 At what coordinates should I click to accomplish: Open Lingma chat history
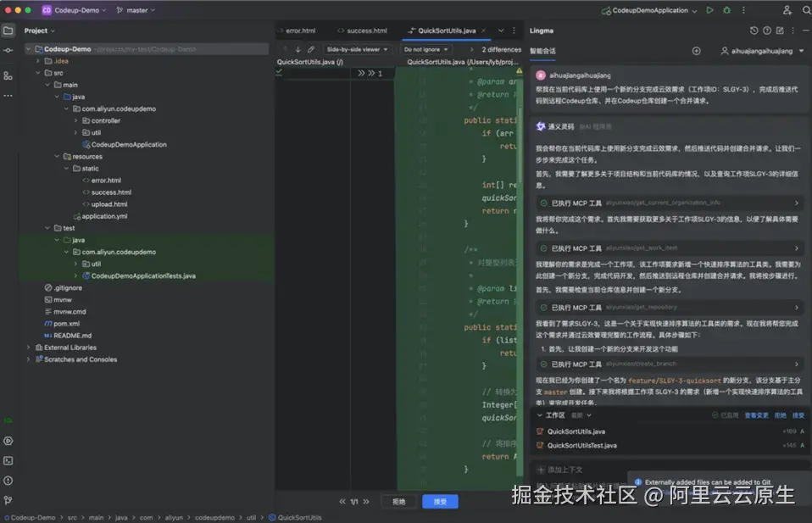click(754, 31)
